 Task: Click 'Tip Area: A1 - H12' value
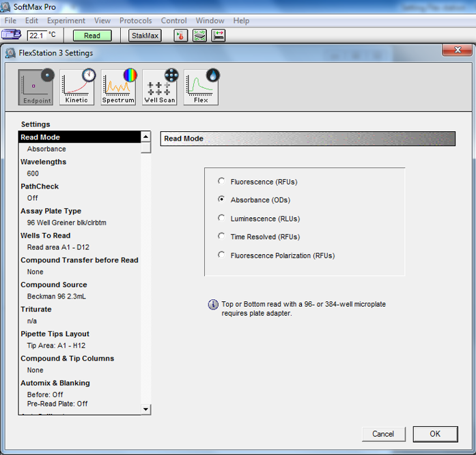tap(56, 346)
